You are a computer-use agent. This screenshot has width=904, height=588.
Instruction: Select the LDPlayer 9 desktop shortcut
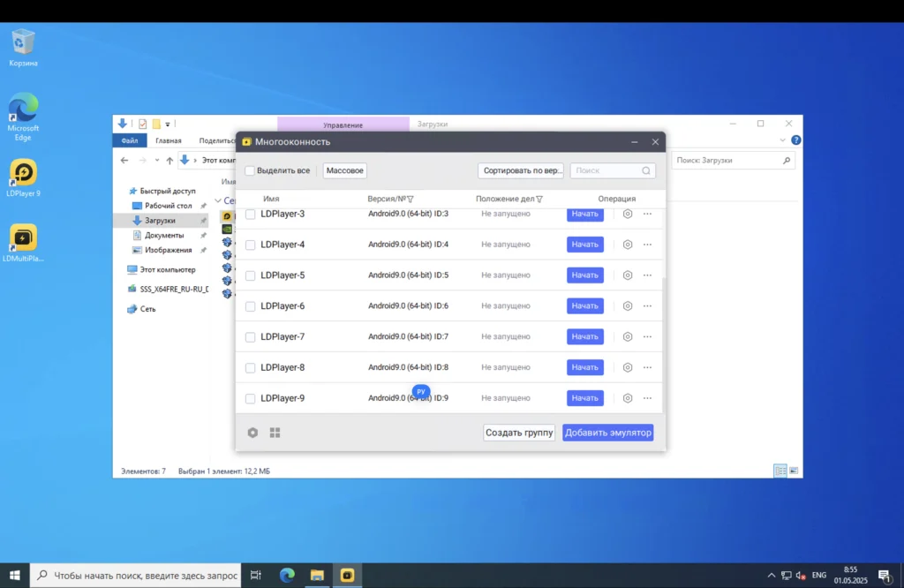pos(23,178)
